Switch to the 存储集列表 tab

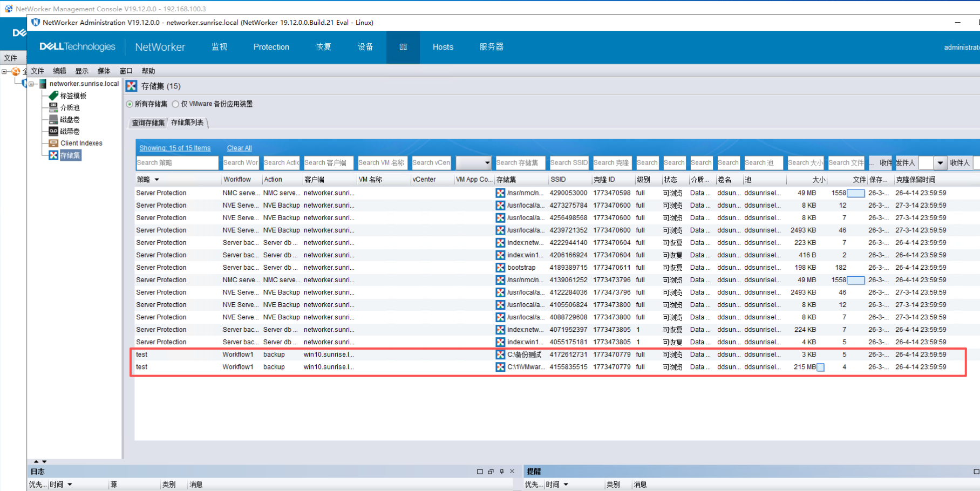pyautogui.click(x=187, y=122)
